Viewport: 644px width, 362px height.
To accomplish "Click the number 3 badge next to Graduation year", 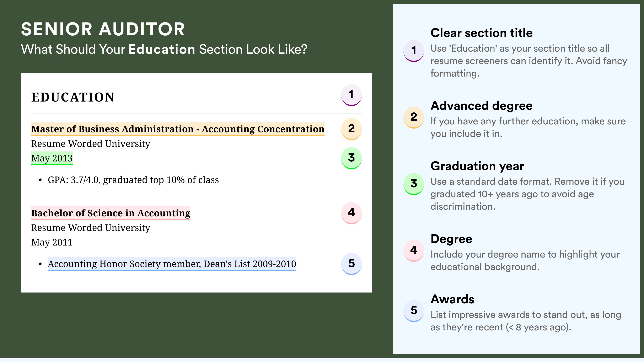I will point(414,184).
